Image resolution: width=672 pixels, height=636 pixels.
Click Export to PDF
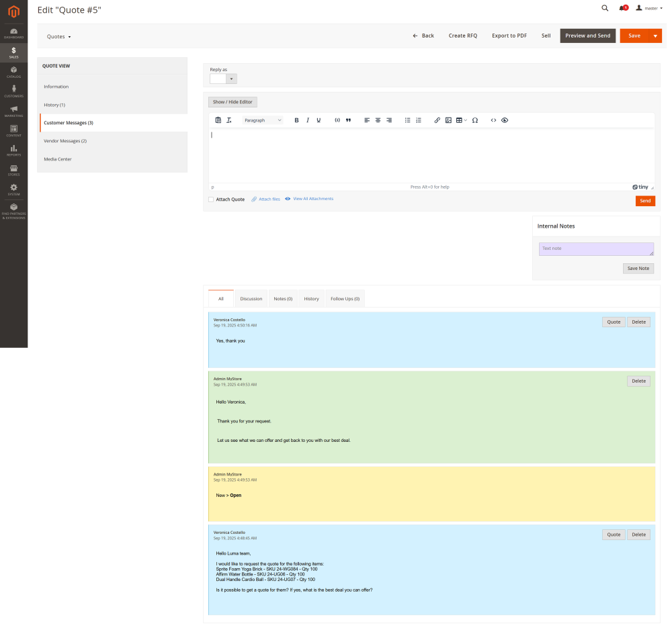(x=509, y=36)
